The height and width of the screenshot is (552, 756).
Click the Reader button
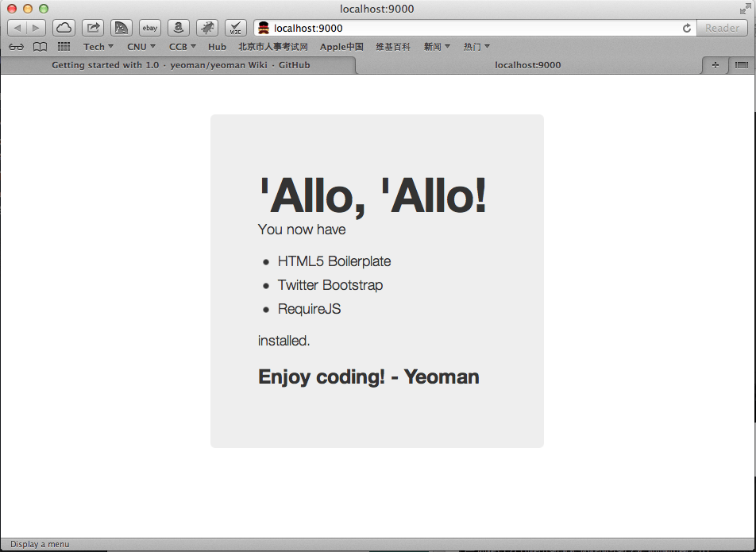722,28
